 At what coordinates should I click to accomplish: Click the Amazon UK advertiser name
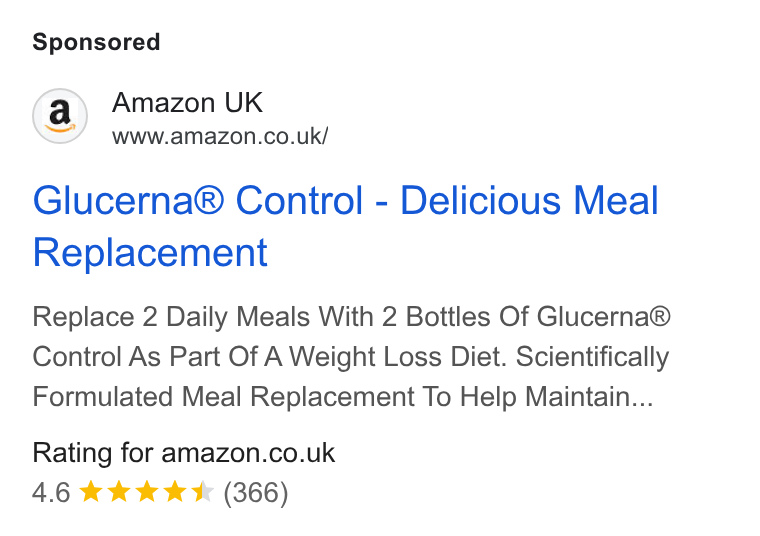click(x=187, y=102)
